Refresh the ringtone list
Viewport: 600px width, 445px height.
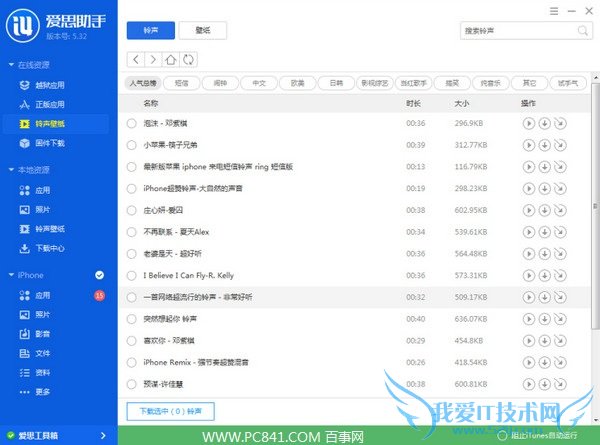point(188,60)
